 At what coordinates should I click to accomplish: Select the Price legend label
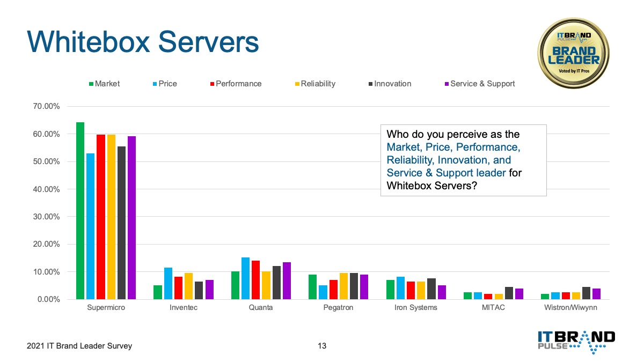coord(167,84)
